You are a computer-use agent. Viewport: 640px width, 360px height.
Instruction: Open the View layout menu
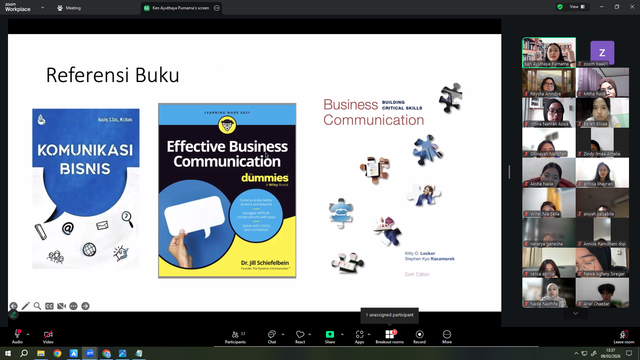click(577, 7)
